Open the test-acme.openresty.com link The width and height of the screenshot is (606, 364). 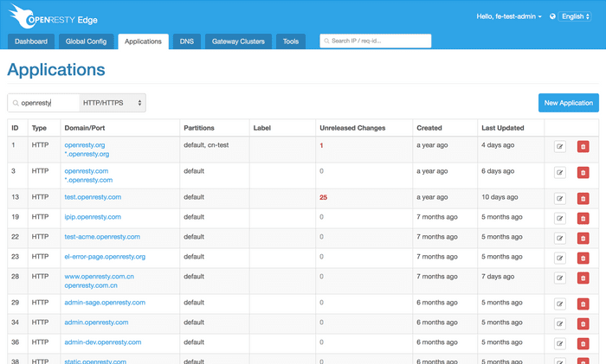tap(102, 237)
